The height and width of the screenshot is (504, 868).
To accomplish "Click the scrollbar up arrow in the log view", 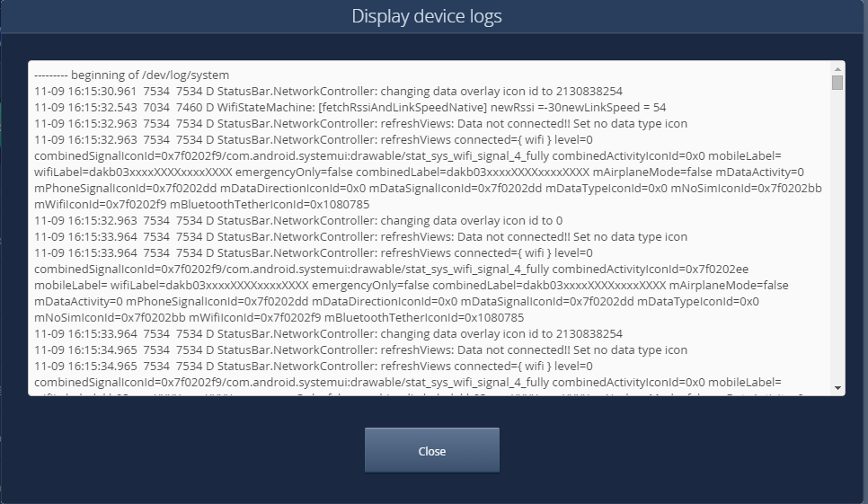I will 837,69.
